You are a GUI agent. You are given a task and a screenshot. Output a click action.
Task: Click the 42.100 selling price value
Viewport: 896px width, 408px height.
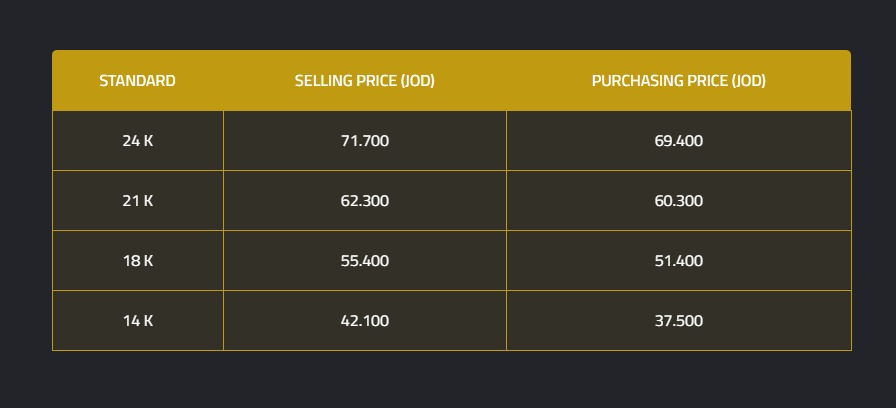364,321
